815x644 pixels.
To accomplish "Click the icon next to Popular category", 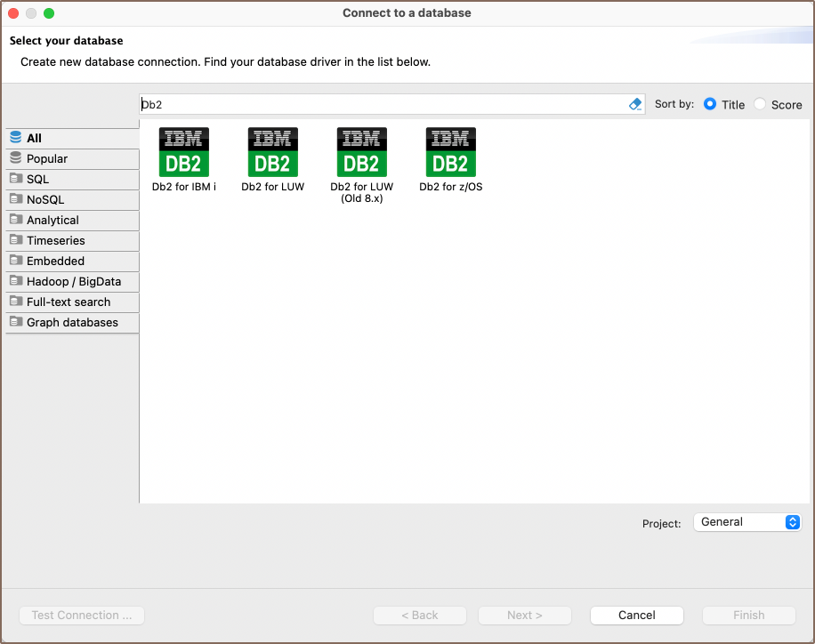I will (x=15, y=158).
